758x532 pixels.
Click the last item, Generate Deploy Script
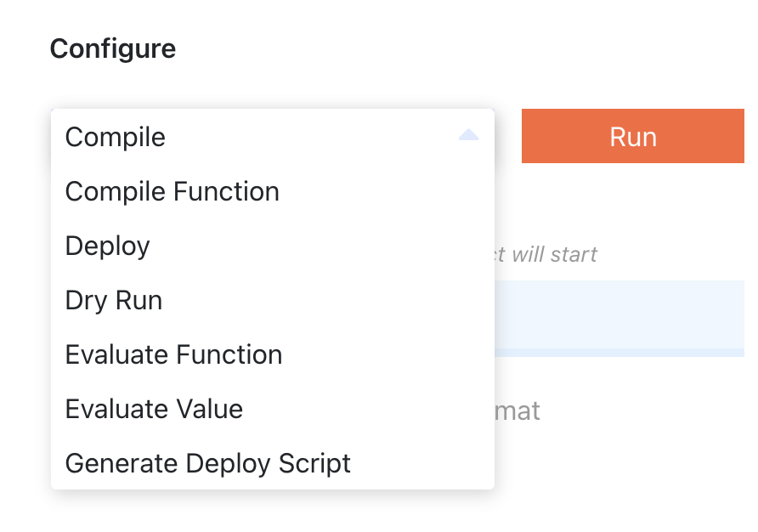pos(207,463)
